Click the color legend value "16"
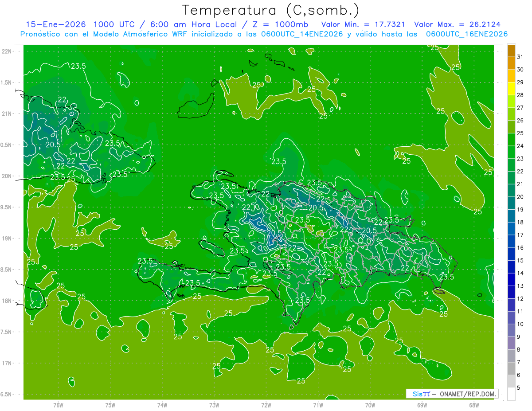This screenshot has width=532, height=411. click(x=520, y=248)
